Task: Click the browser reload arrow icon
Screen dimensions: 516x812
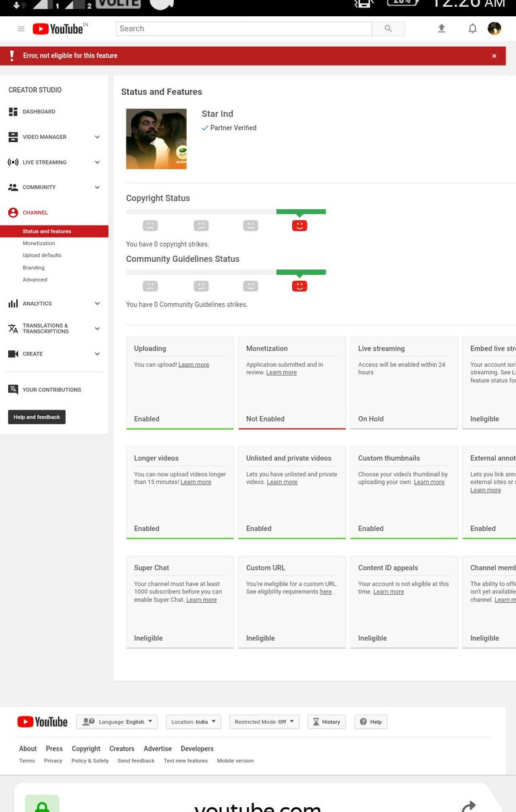Action: 469,807
